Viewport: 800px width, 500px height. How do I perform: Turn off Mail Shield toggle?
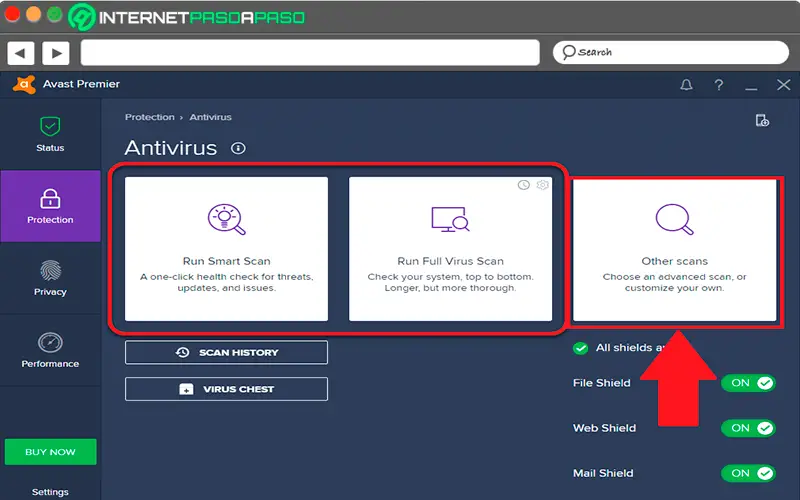748,473
